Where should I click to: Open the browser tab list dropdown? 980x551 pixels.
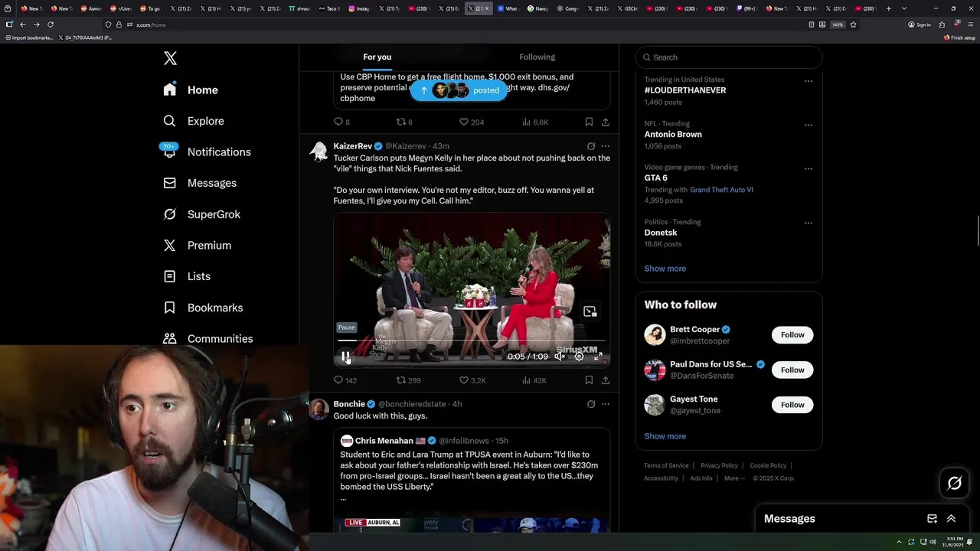(904, 8)
